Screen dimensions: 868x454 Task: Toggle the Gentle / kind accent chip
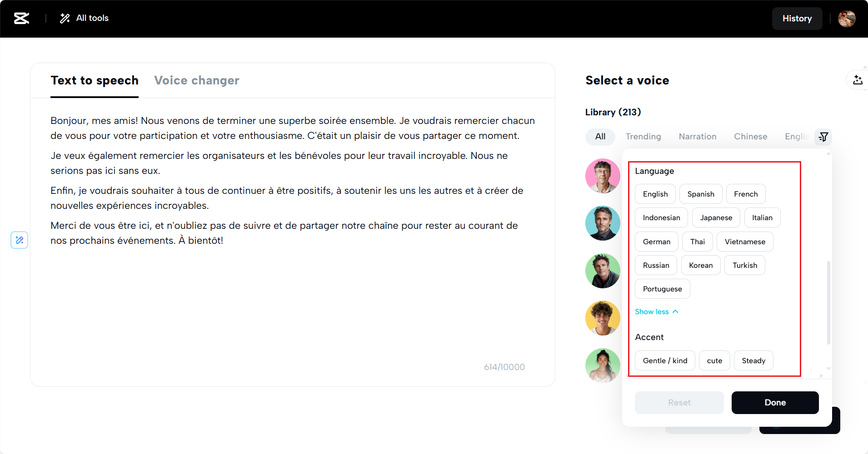(664, 360)
